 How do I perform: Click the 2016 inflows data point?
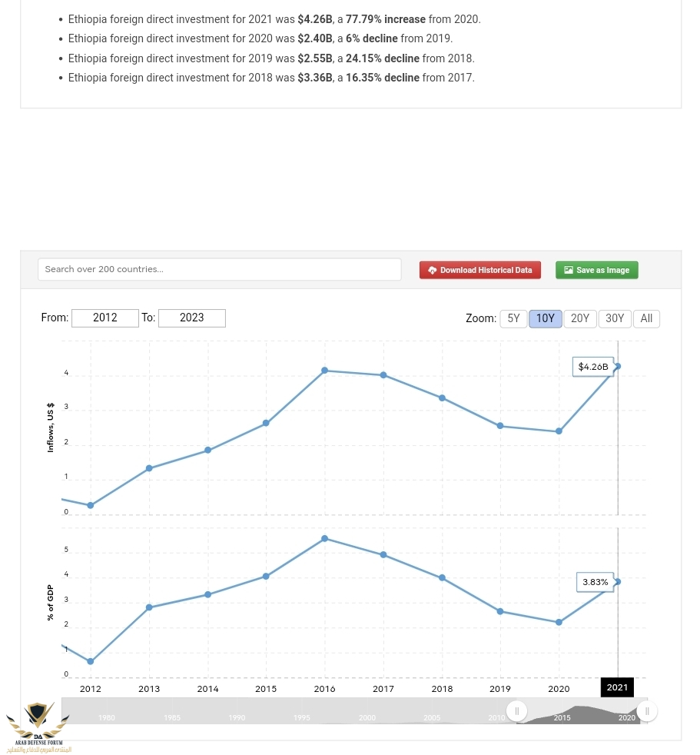[325, 371]
